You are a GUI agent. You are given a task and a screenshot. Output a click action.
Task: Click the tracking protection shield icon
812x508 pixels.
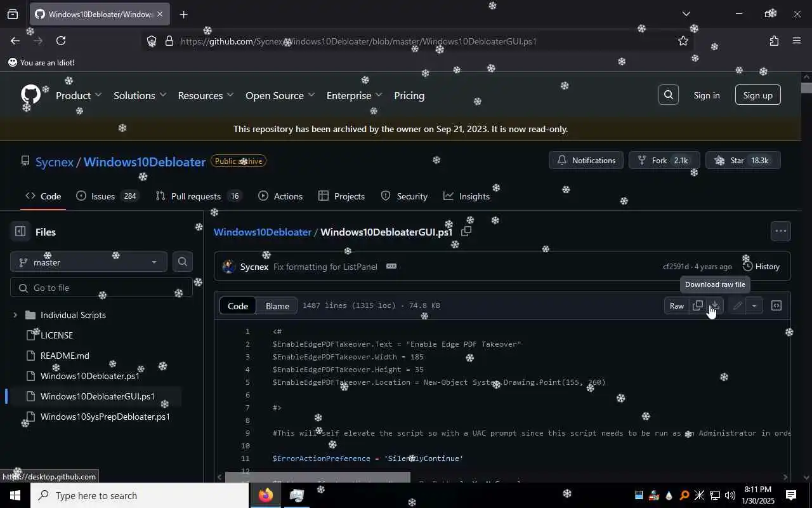pos(152,41)
